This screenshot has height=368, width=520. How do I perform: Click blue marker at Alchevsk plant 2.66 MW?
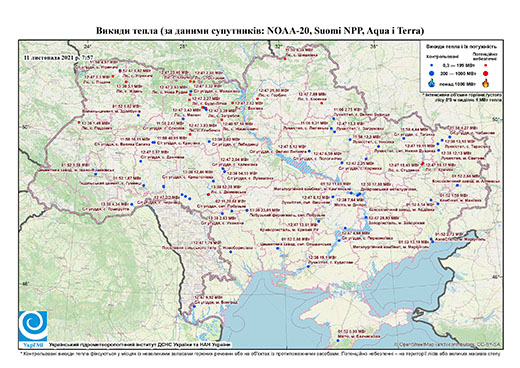tap(457, 185)
